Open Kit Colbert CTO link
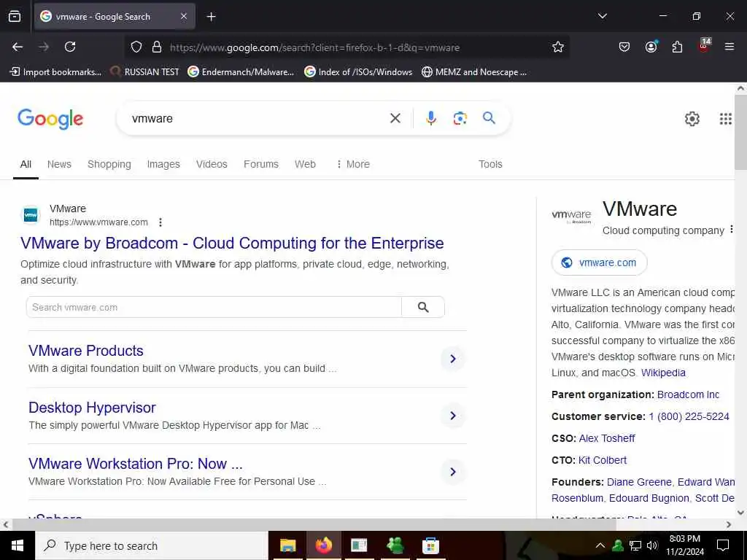 pyautogui.click(x=602, y=461)
